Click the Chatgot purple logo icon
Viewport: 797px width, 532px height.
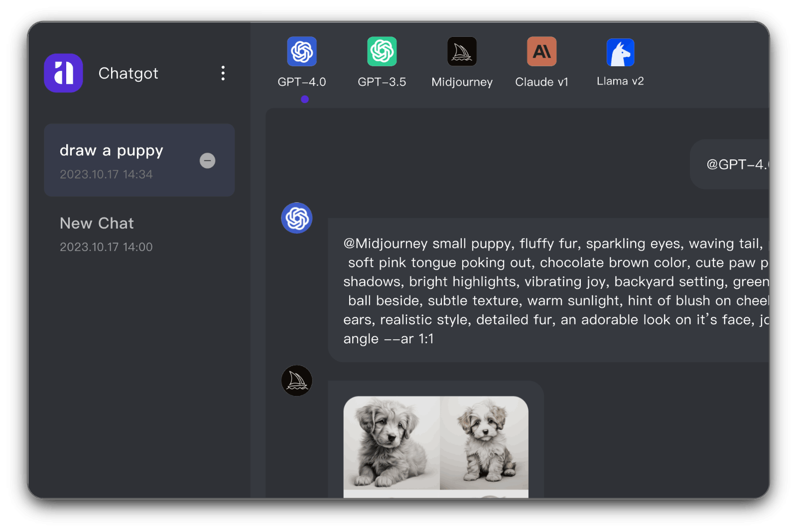click(x=63, y=73)
